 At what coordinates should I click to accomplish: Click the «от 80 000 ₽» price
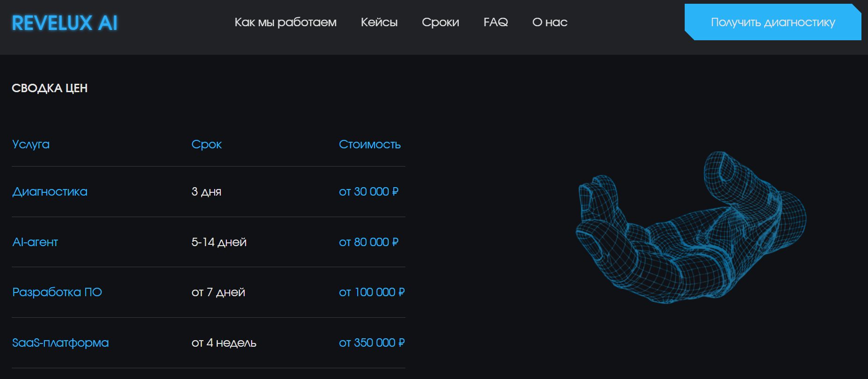click(369, 242)
